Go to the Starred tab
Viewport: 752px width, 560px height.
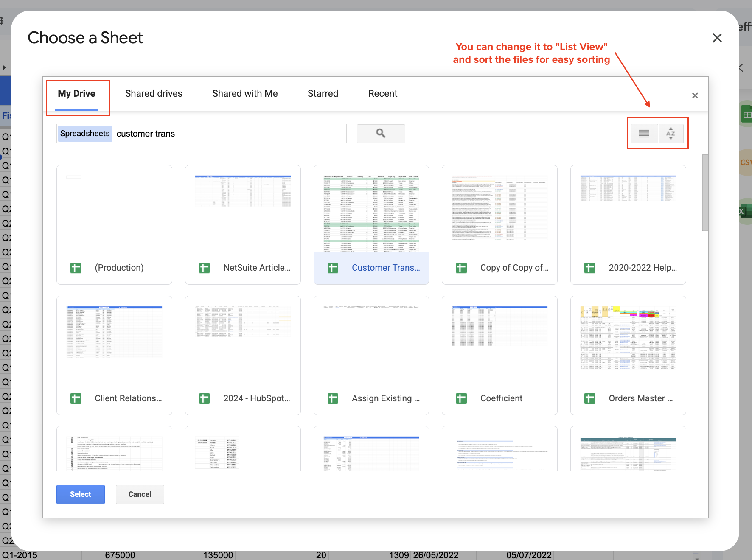[x=323, y=94]
